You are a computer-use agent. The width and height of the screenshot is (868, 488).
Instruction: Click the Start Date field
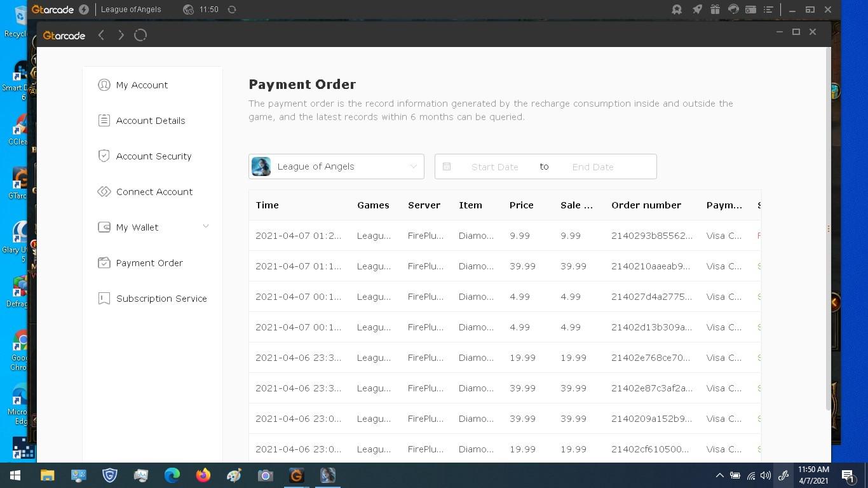(495, 166)
